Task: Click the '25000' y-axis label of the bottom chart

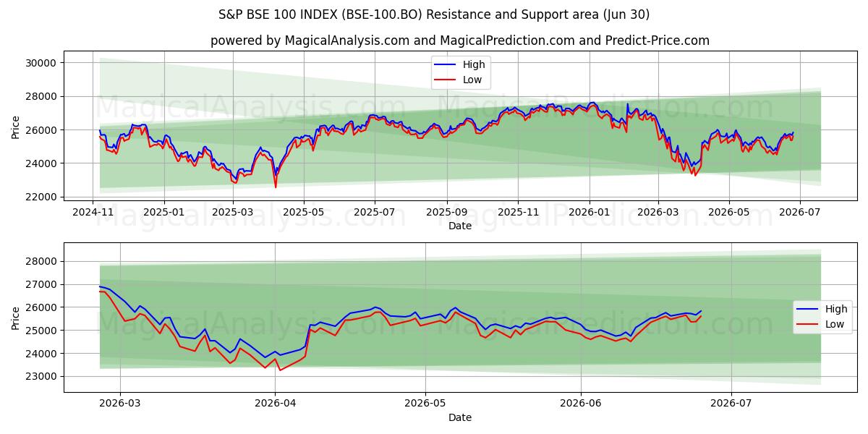Action: [41, 331]
